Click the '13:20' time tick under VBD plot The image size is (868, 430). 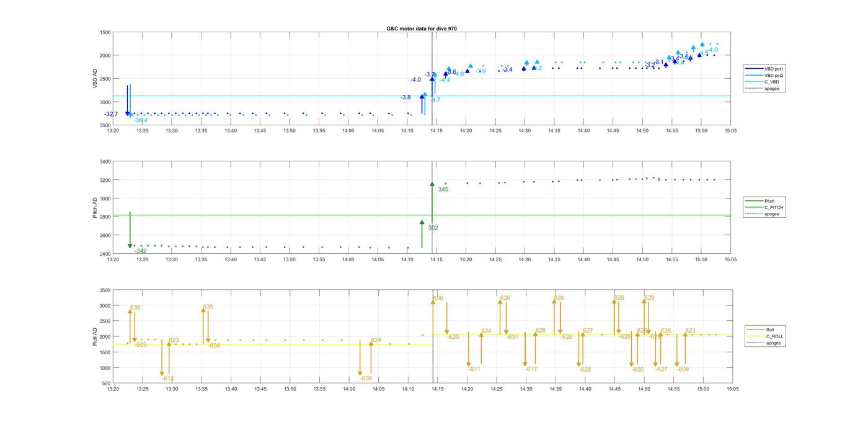[x=113, y=131]
